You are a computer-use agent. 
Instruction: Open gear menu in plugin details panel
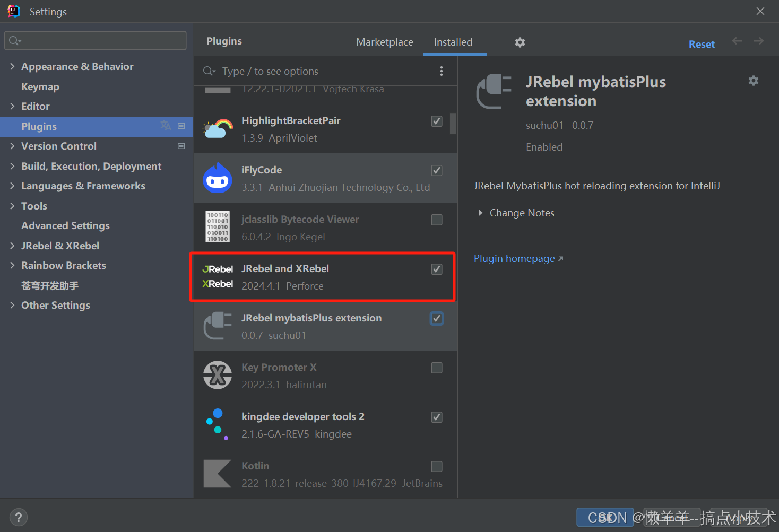(x=754, y=81)
